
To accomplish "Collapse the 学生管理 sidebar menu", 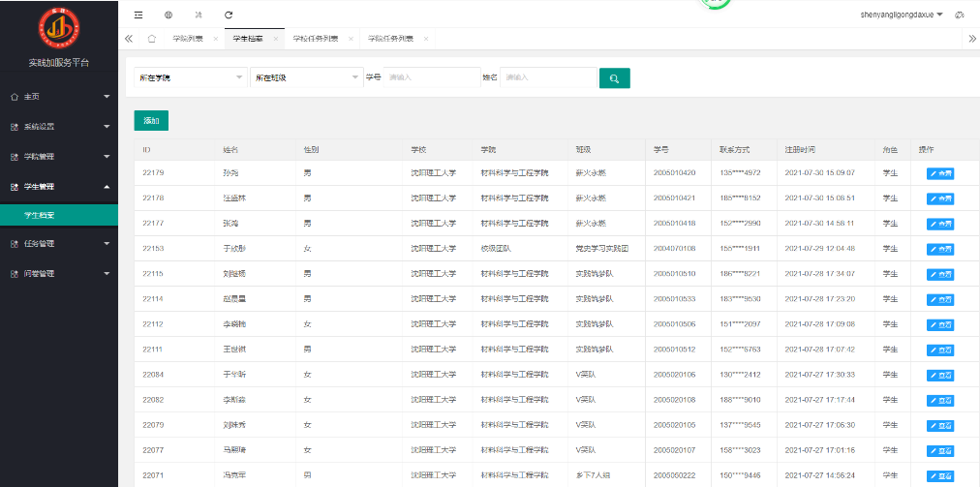I will [x=59, y=186].
